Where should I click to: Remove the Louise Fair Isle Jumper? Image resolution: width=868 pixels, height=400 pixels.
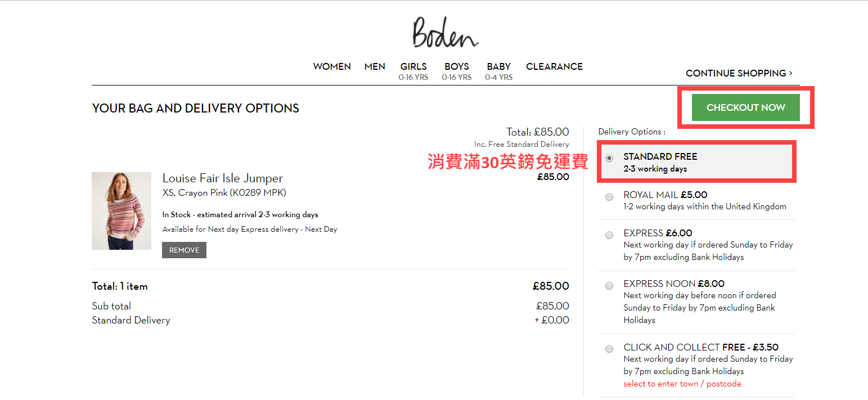184,250
